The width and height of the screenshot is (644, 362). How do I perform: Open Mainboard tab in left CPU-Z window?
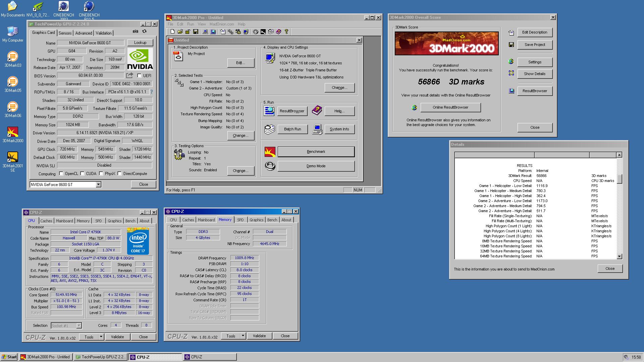click(64, 221)
